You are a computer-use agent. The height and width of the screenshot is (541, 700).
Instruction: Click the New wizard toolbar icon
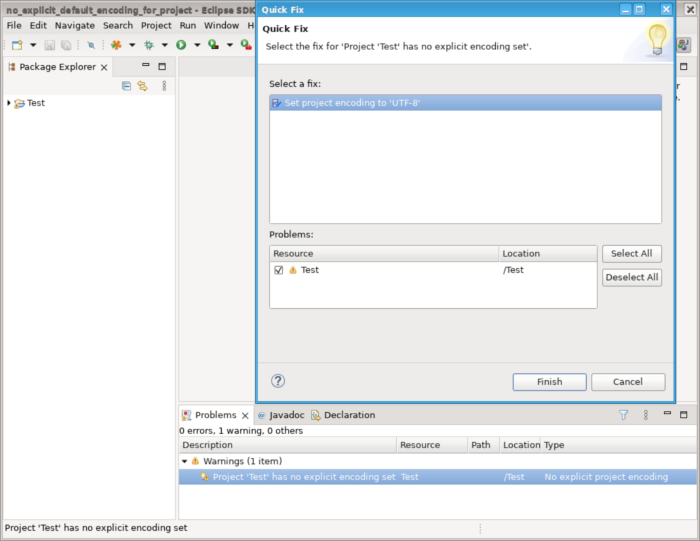[x=17, y=45]
